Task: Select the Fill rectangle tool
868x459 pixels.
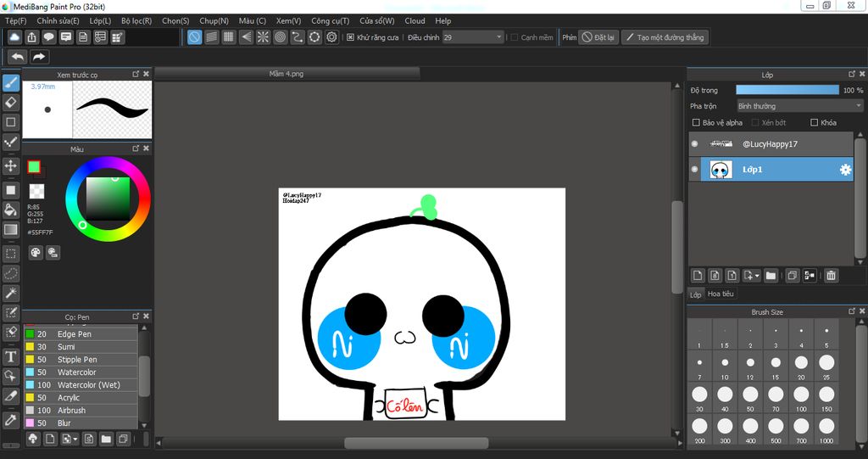Action: pos(10,190)
